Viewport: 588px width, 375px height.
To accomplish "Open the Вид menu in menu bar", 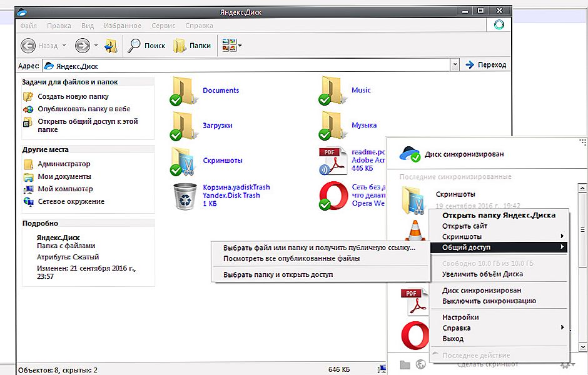I will [x=88, y=26].
